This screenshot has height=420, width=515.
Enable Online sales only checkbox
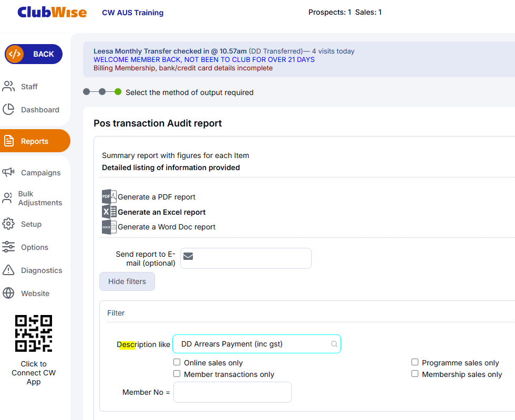point(177,362)
